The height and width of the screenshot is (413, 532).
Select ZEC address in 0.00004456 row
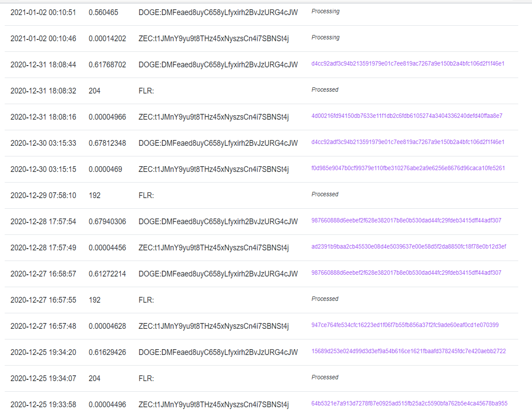coord(214,248)
